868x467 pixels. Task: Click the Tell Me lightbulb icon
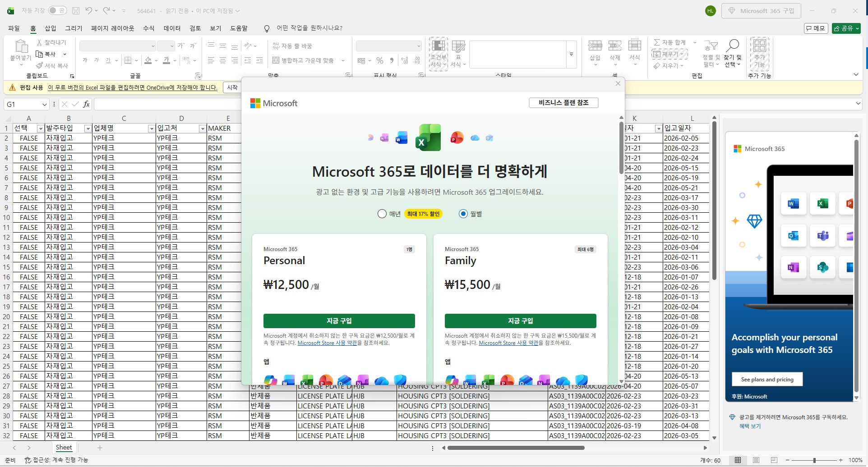pyautogui.click(x=267, y=28)
